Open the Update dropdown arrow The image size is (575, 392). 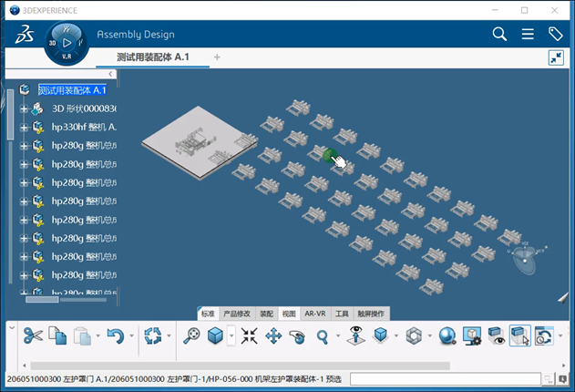coord(169,335)
